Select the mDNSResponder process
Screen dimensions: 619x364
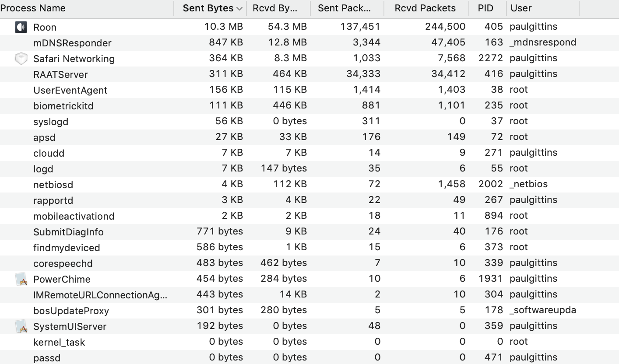click(x=72, y=43)
